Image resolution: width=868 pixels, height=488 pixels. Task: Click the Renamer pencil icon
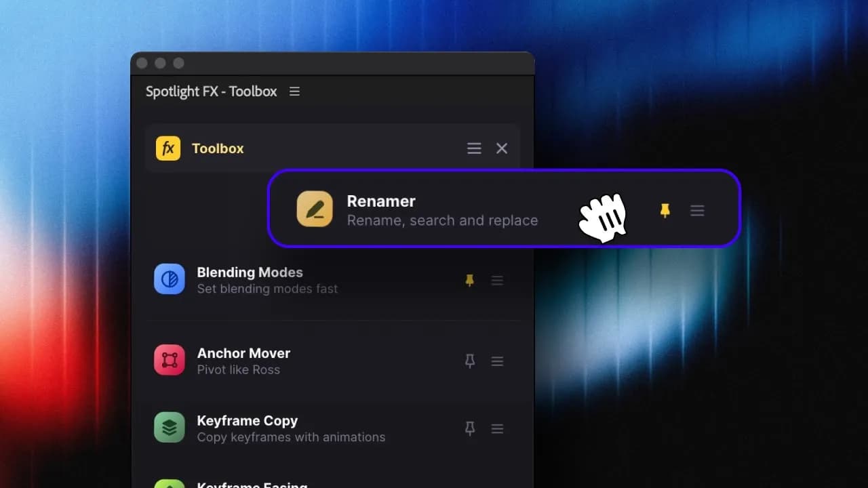click(315, 209)
